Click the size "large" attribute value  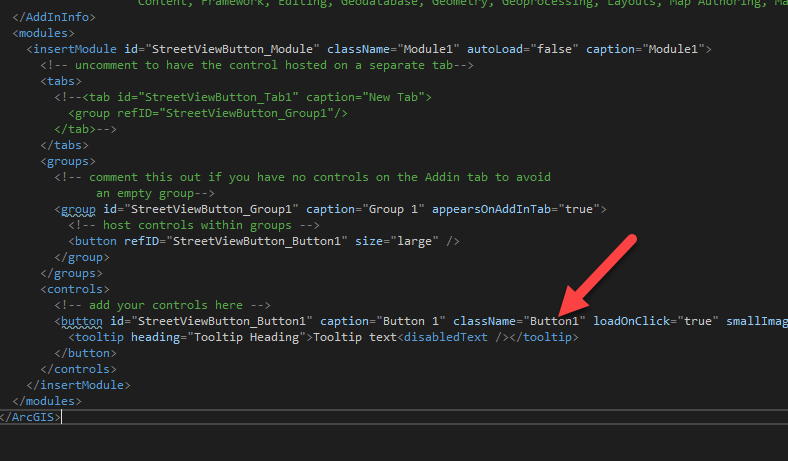415,241
